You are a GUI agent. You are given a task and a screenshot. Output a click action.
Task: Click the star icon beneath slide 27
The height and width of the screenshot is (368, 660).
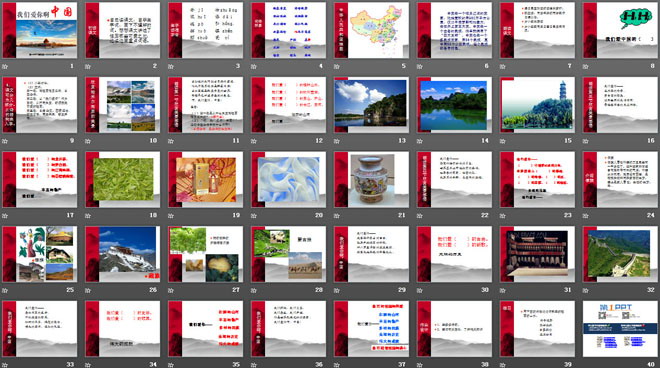pos(171,290)
